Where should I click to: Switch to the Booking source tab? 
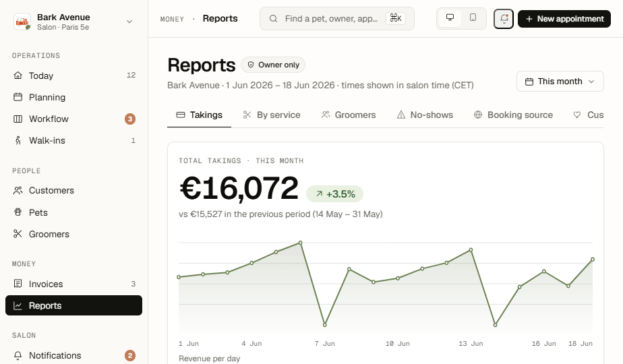click(x=513, y=115)
